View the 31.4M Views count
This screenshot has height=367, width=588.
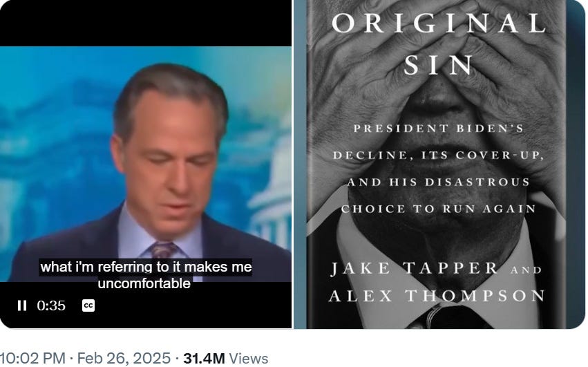[226, 359]
